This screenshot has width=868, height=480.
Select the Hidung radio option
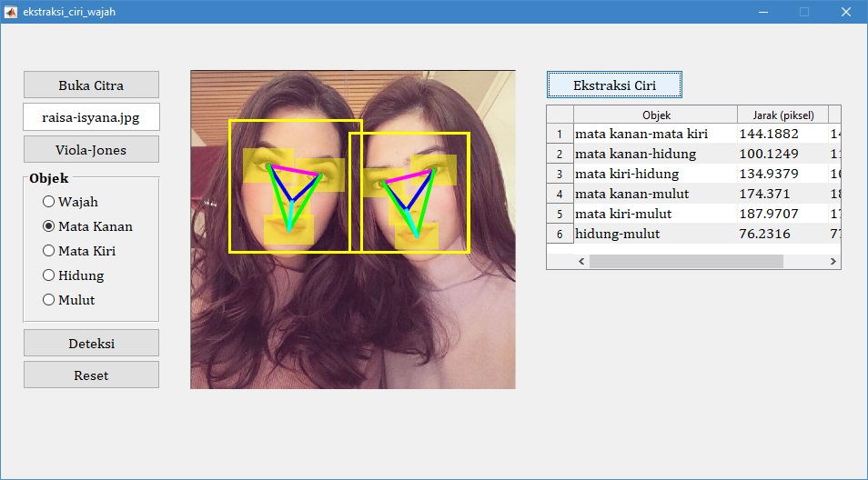coord(49,275)
